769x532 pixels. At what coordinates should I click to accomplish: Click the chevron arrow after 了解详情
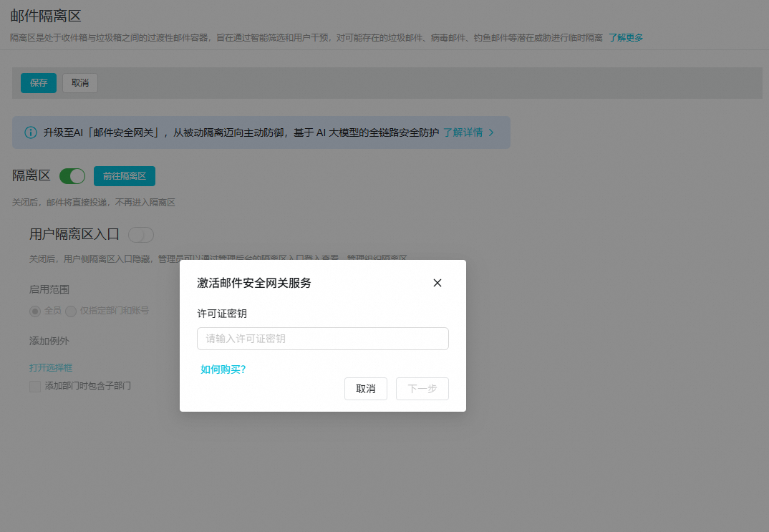tap(491, 132)
